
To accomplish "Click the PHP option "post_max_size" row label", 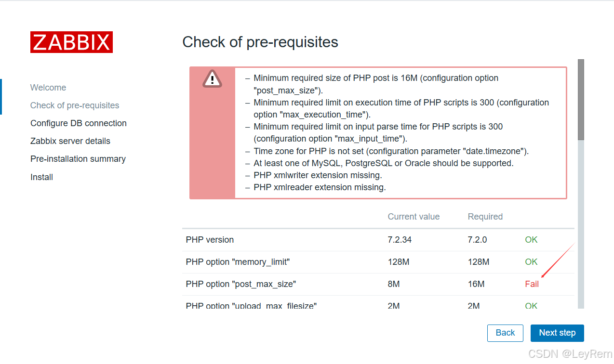I will pos(240,284).
